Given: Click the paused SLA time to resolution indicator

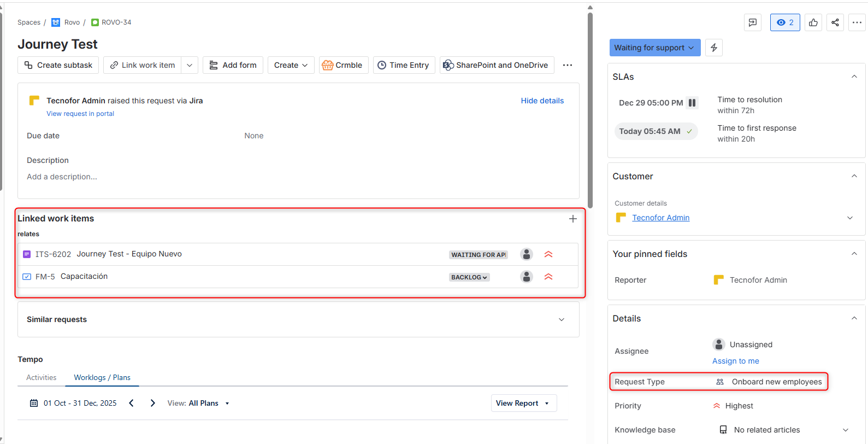Looking at the screenshot, I should (x=692, y=103).
